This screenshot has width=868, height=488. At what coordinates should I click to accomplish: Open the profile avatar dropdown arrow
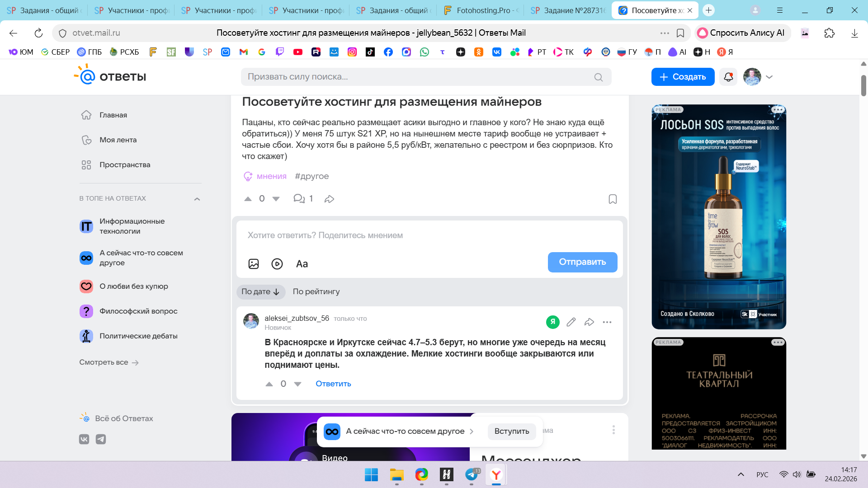(x=769, y=77)
